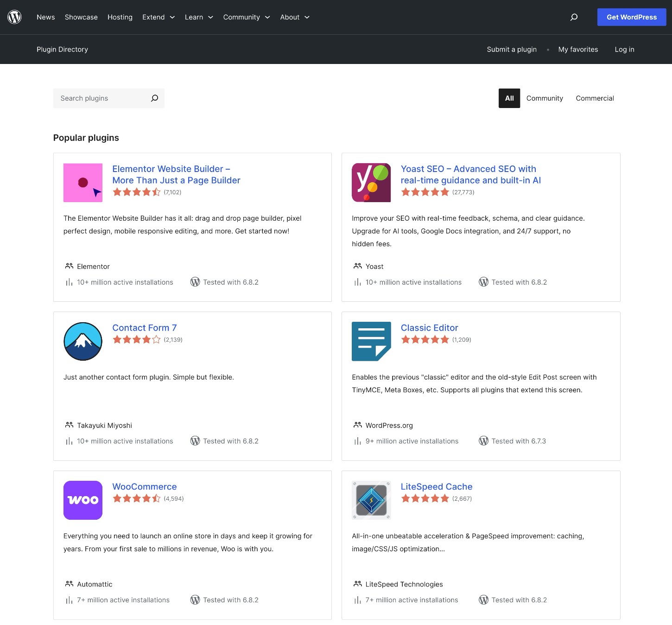Open the Showcase menu item
Image resolution: width=672 pixels, height=625 pixels.
point(81,17)
